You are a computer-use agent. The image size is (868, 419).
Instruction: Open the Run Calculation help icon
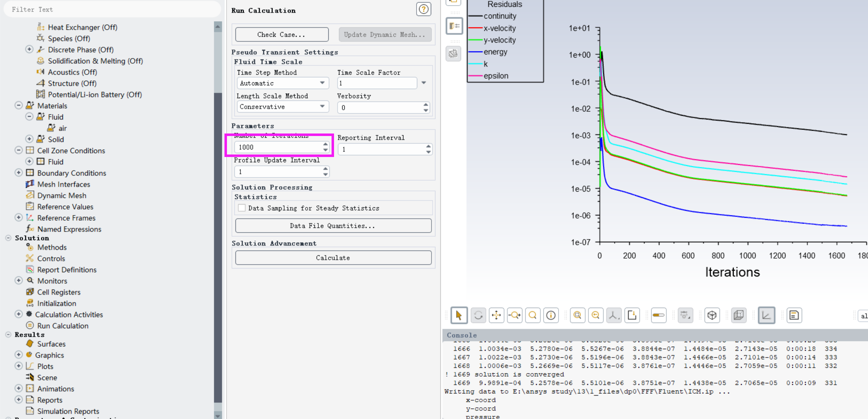pyautogui.click(x=423, y=9)
